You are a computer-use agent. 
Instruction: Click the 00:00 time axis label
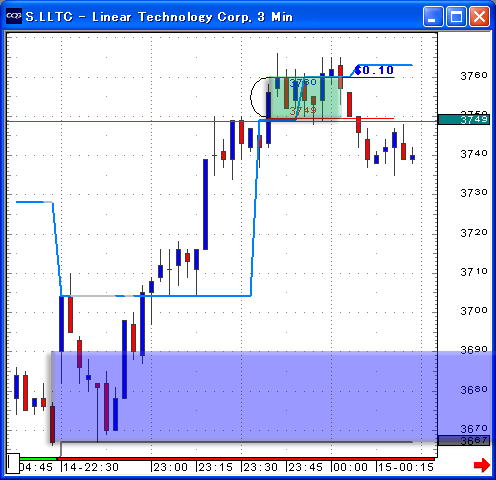pos(351,467)
